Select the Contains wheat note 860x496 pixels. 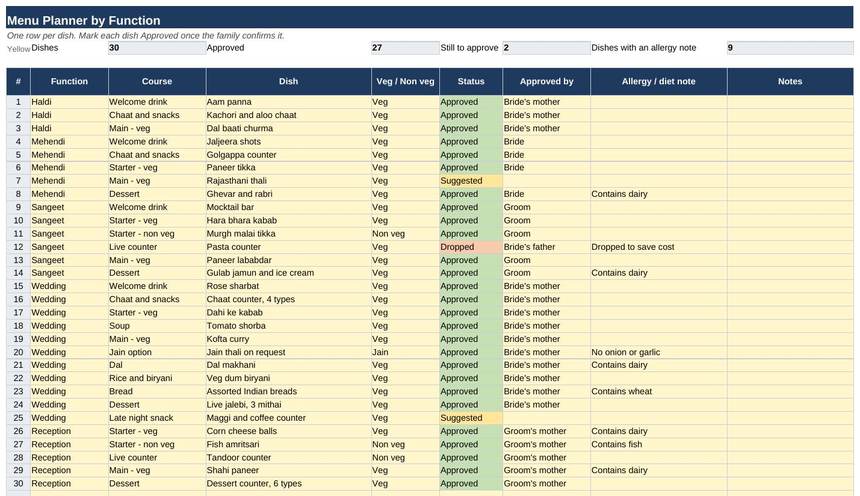coord(659,392)
